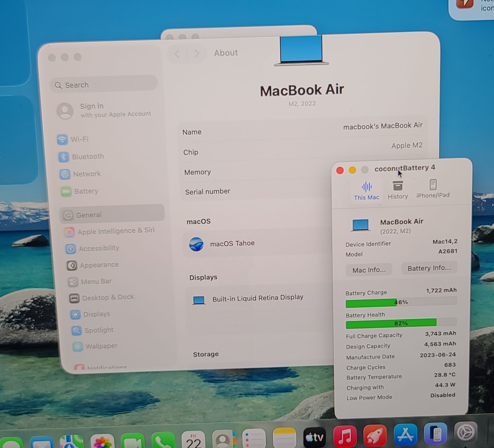Open Accessibility settings in sidebar
Viewport: 494px width, 448px height.
pyautogui.click(x=92, y=248)
